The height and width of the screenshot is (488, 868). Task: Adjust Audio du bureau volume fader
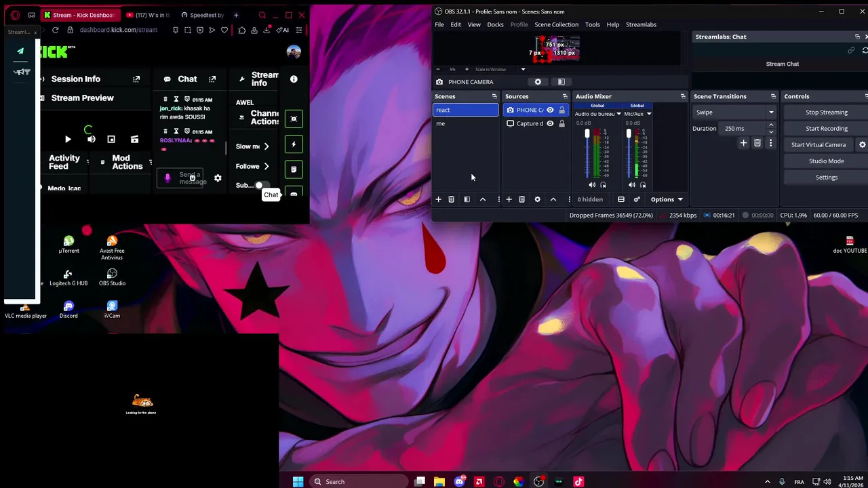587,134
